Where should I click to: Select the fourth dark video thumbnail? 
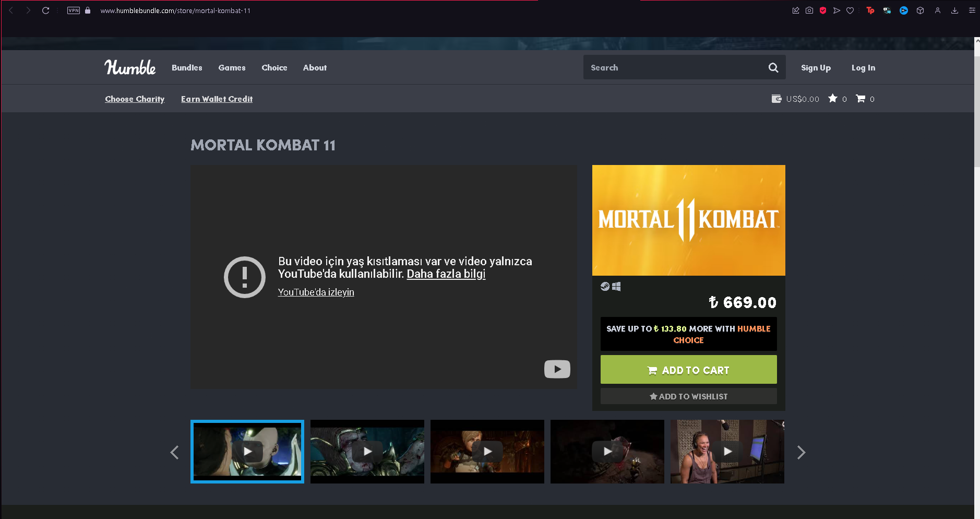(607, 452)
